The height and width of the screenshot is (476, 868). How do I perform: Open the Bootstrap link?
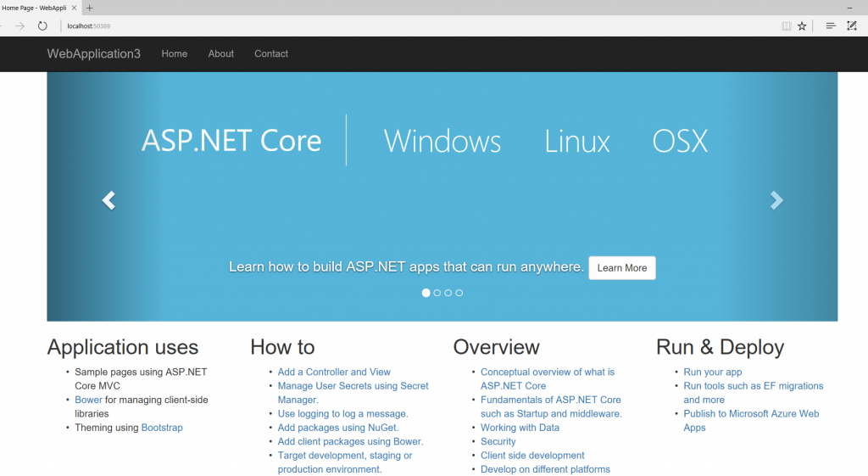[162, 428]
